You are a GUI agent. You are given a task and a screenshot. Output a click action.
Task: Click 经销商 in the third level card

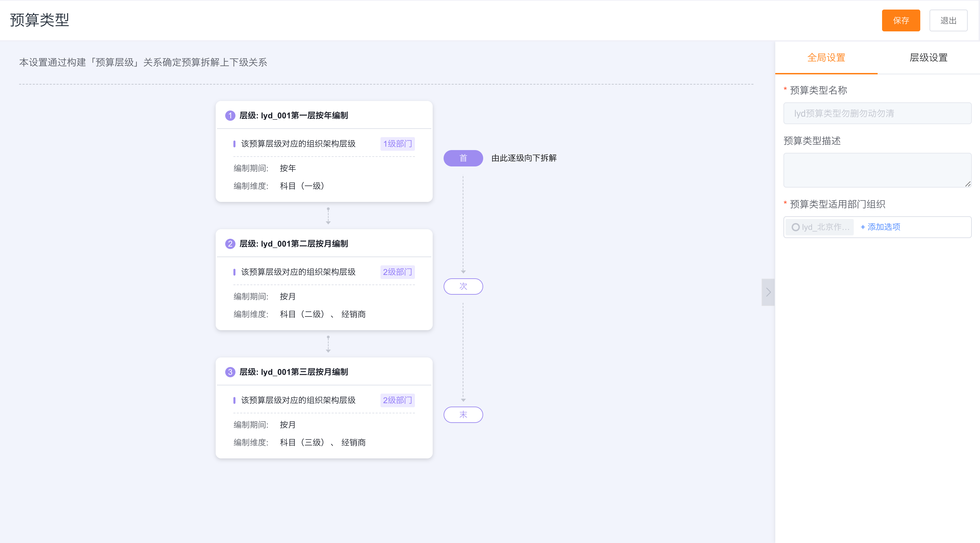(x=353, y=442)
